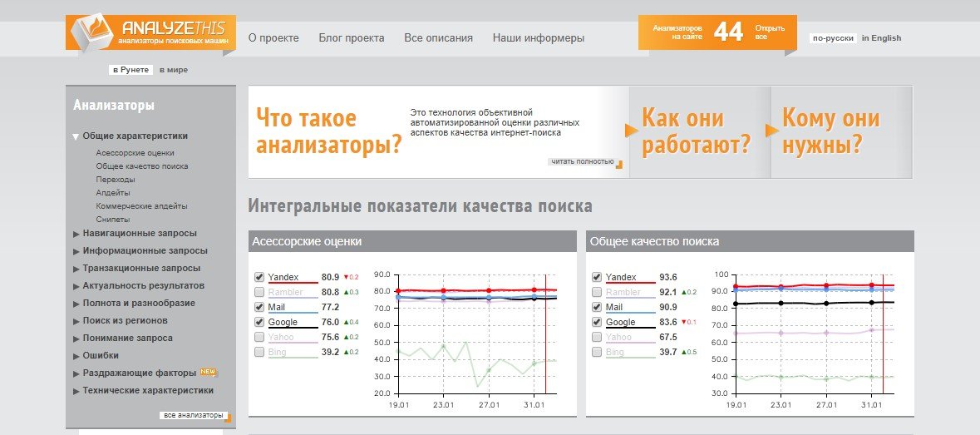Click Общее качество поиска panel header

tap(750, 241)
